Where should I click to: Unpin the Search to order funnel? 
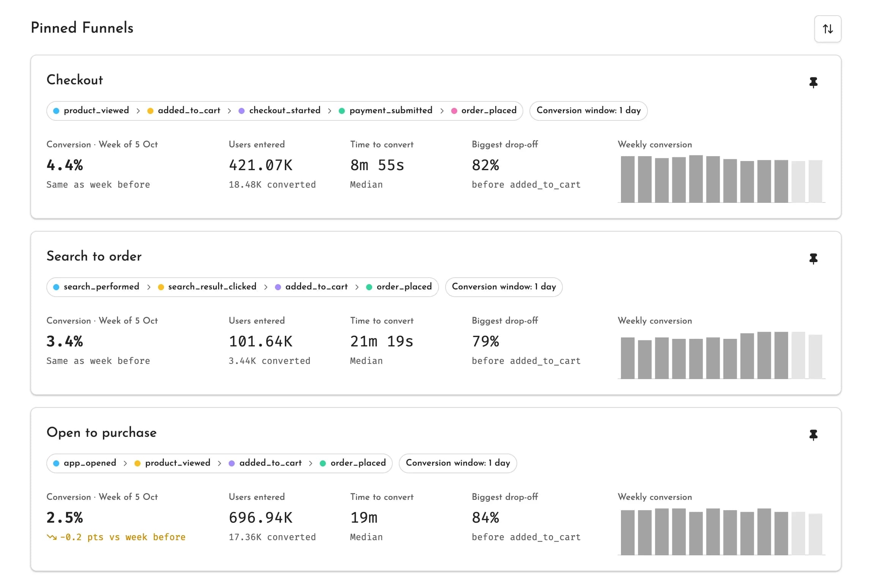point(813,259)
